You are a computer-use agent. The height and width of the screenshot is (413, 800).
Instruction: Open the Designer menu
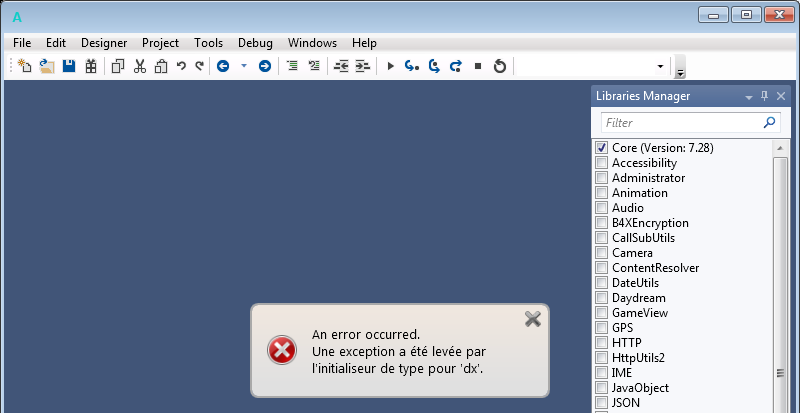(x=104, y=43)
